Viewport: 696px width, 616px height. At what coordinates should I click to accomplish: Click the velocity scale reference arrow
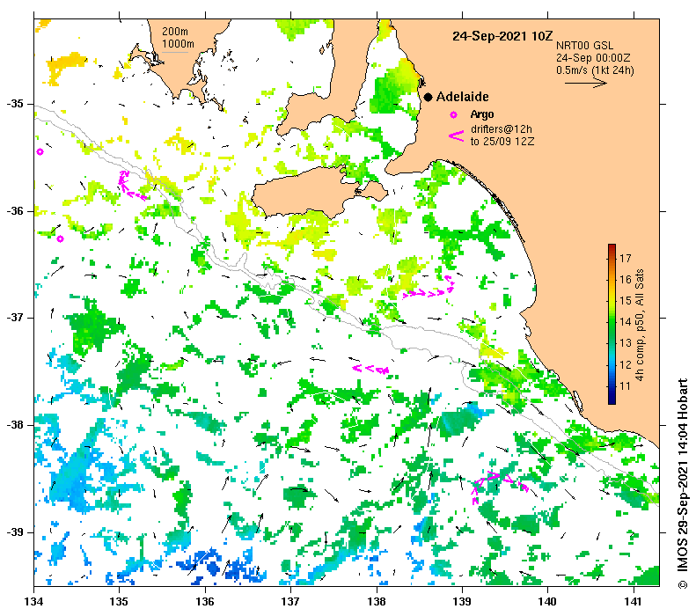(x=585, y=83)
